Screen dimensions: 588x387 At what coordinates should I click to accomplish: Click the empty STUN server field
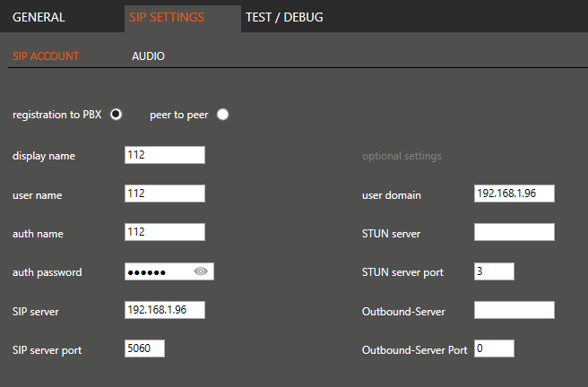[x=514, y=233]
